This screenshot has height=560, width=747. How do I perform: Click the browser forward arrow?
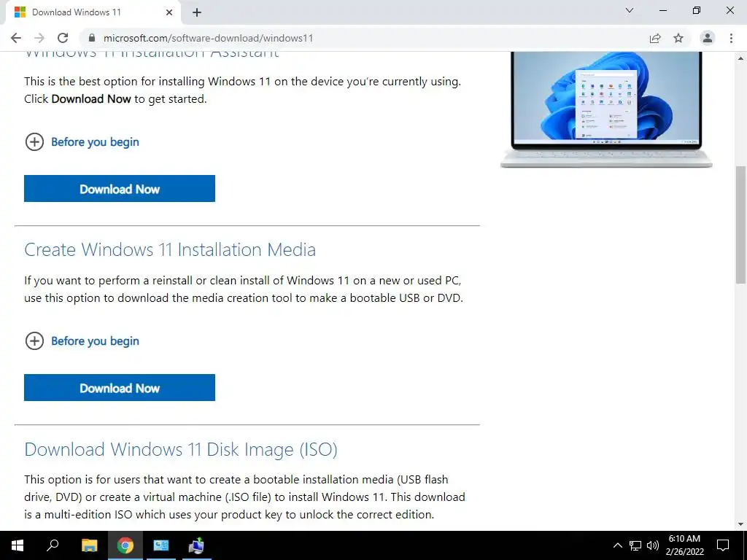click(39, 38)
